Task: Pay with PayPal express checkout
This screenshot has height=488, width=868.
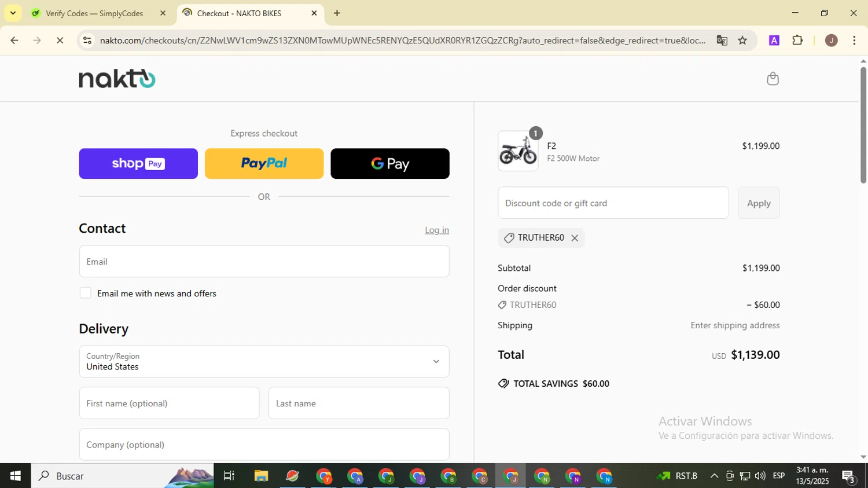Action: click(264, 164)
